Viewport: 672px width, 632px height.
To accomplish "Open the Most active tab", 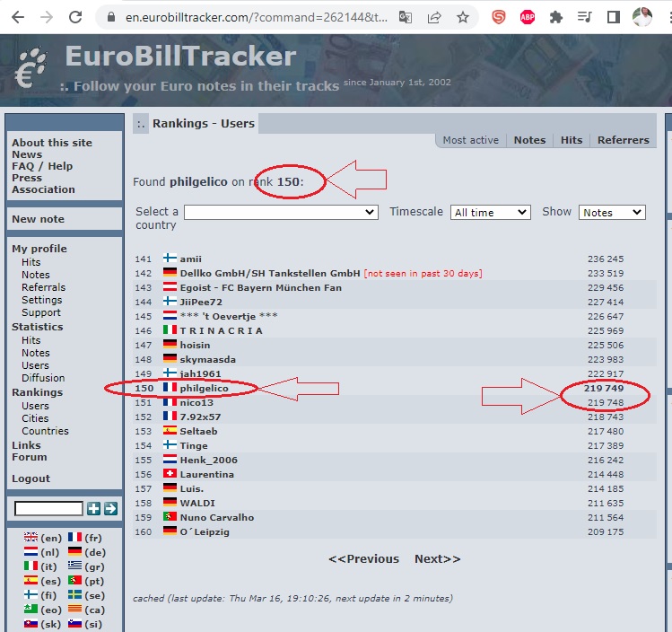I will (x=470, y=140).
